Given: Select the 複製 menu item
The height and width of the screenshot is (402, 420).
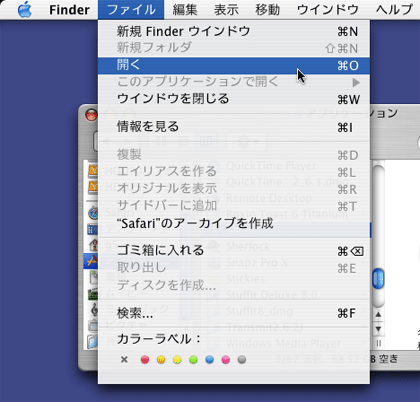Looking at the screenshot, I should tap(234, 155).
